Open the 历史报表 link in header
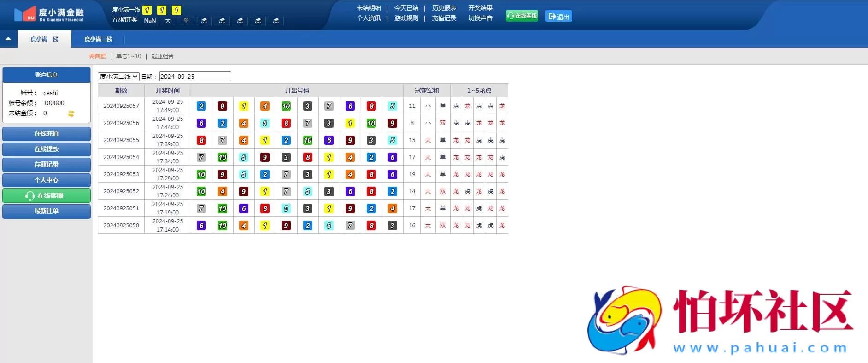 (444, 8)
